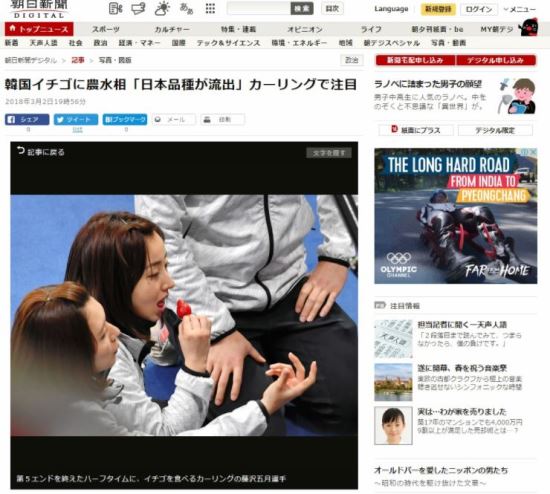This screenshot has width=550, height=494.
Task: Click the ログイン button
Action: pyautogui.click(x=479, y=9)
